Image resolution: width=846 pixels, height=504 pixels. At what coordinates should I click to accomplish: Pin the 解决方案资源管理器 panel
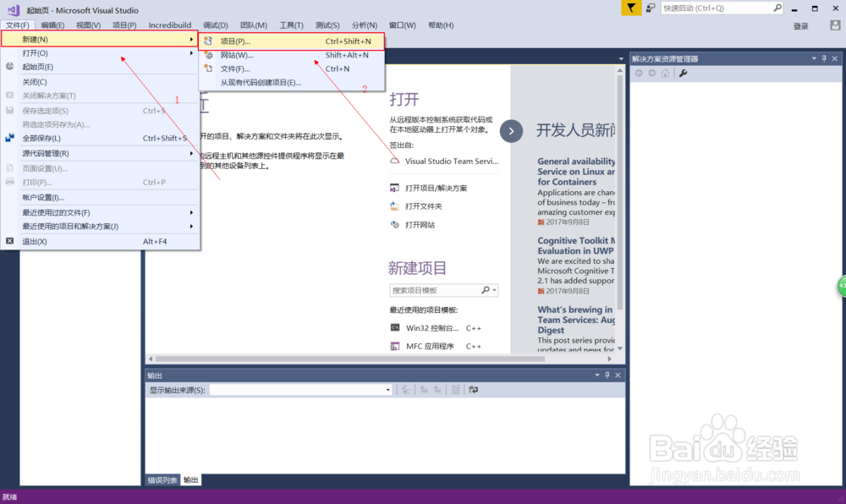click(x=824, y=58)
